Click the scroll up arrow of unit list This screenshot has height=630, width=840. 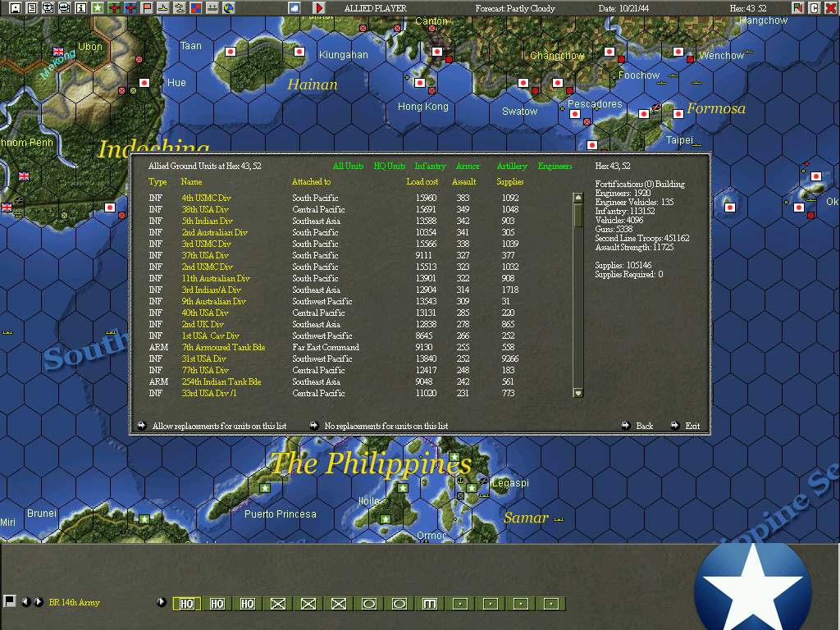(x=578, y=197)
